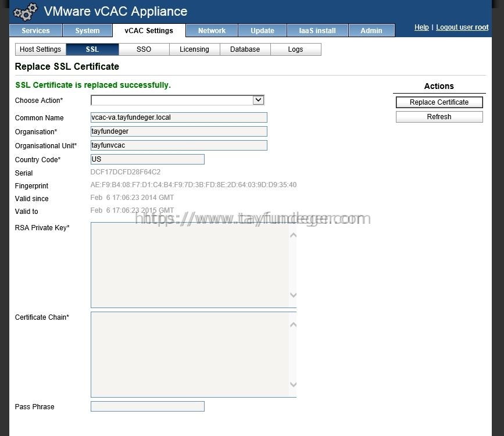Click into the Organisation field
504x436 pixels.
pyautogui.click(x=178, y=131)
